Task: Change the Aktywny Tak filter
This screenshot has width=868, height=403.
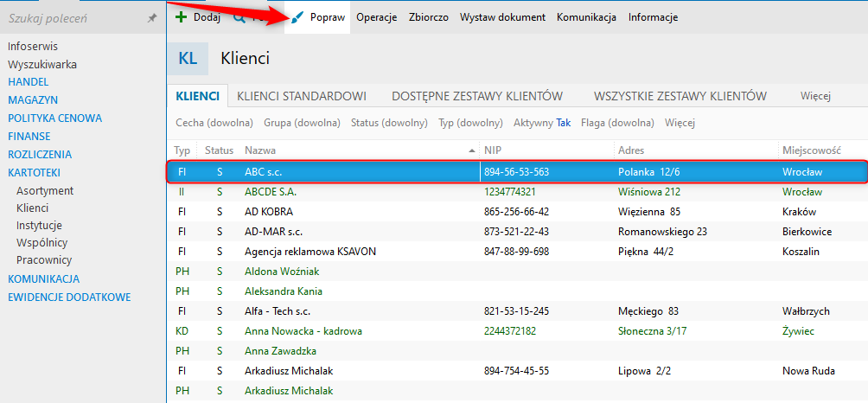Action: [542, 123]
